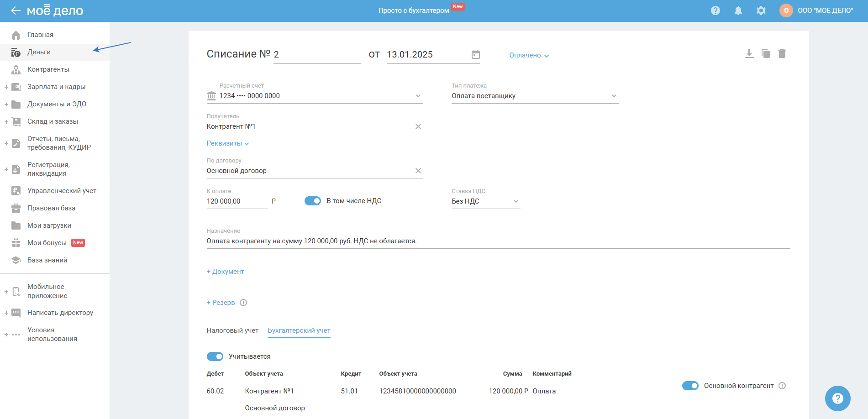Screen dimensions: 868x419
Task: Open 'Деньги' in the sidebar menu
Action: click(39, 52)
